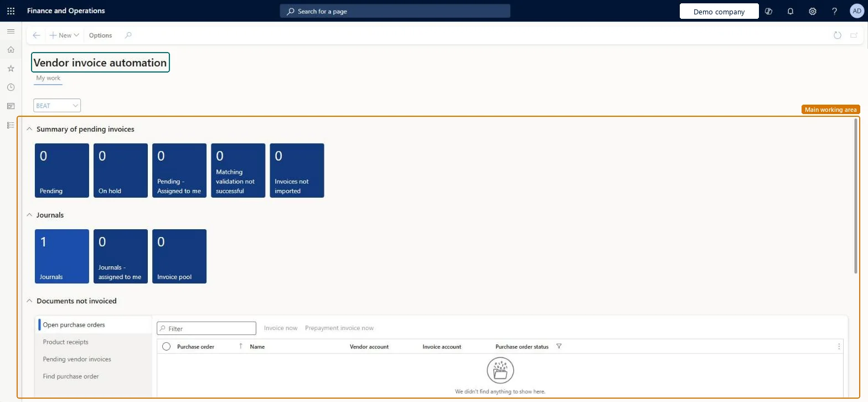Open settings gear in top bar

pyautogui.click(x=813, y=11)
